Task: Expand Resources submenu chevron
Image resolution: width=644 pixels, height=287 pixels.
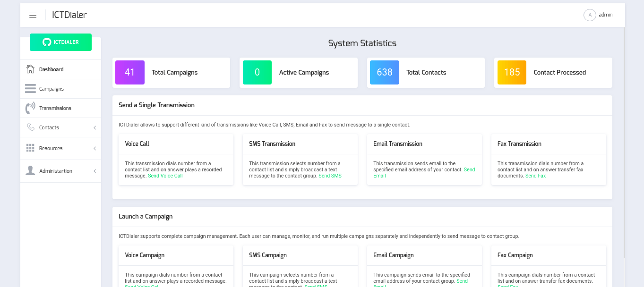Action: point(94,148)
